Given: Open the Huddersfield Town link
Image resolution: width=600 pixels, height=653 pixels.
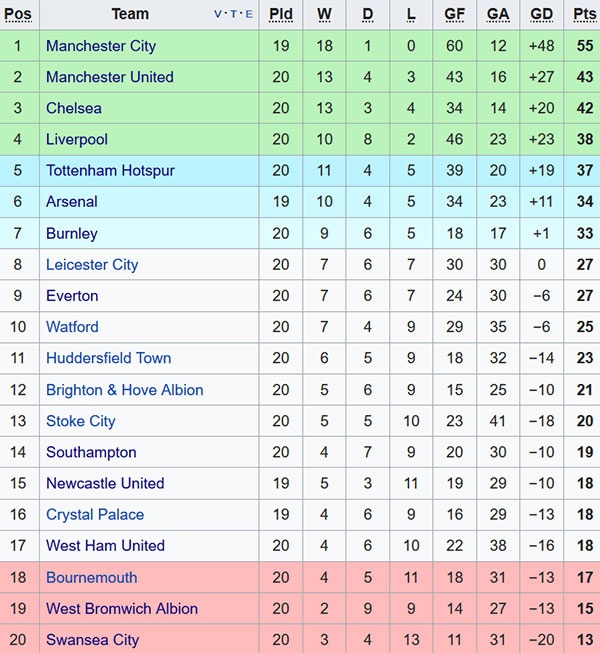Looking at the screenshot, I should point(108,358).
